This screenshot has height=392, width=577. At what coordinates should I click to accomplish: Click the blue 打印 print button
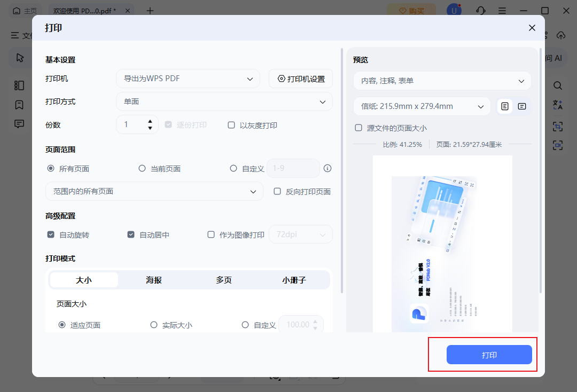point(489,355)
